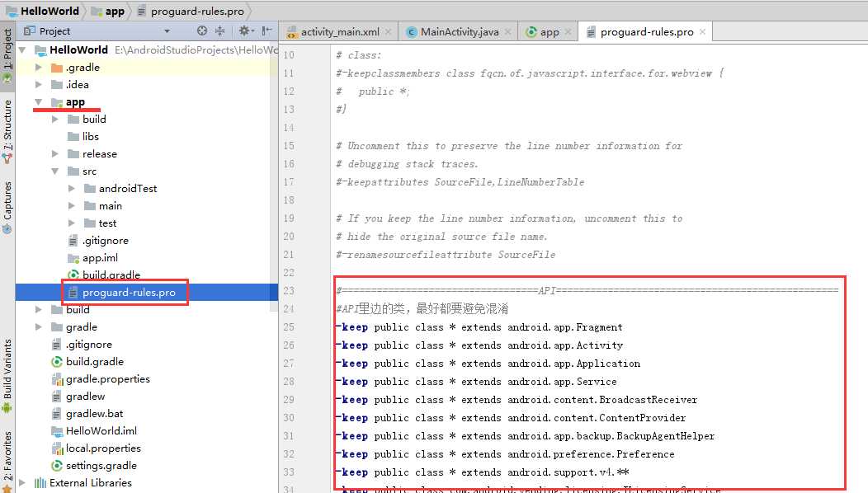Select app's build.gradle file
The height and width of the screenshot is (493, 868).
[x=111, y=275]
